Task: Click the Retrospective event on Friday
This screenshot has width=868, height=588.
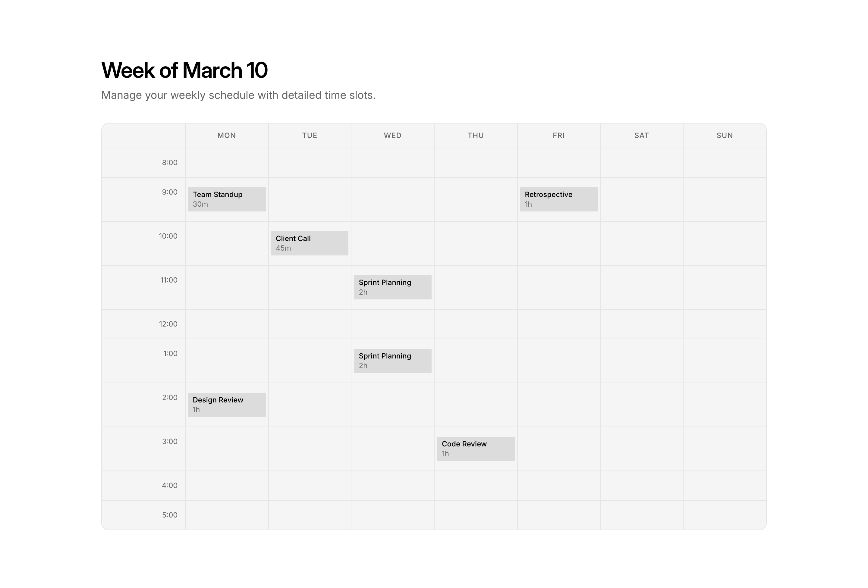Action: pos(559,199)
